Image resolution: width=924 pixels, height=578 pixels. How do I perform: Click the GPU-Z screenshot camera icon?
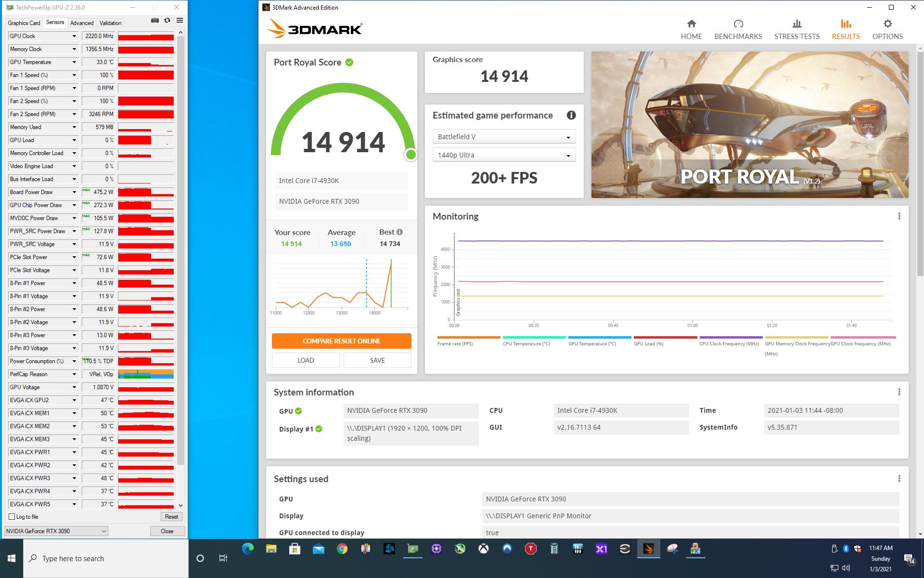coord(154,21)
